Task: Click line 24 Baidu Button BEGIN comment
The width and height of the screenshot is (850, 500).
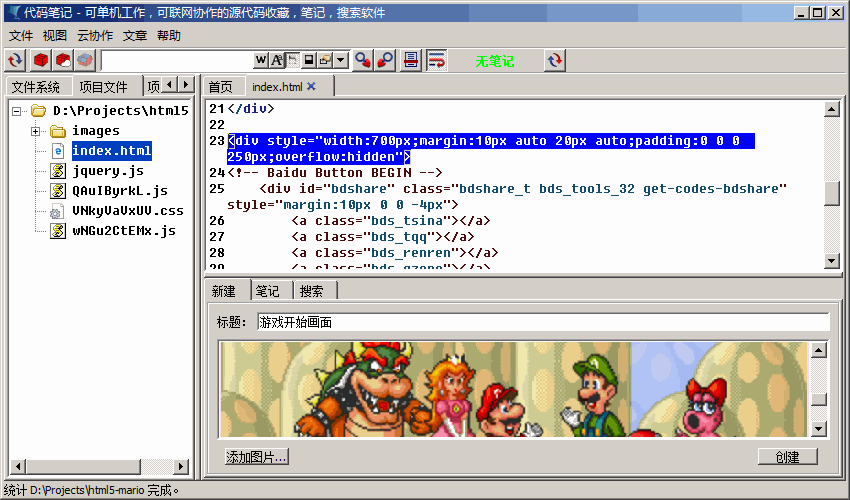Action: (x=335, y=173)
